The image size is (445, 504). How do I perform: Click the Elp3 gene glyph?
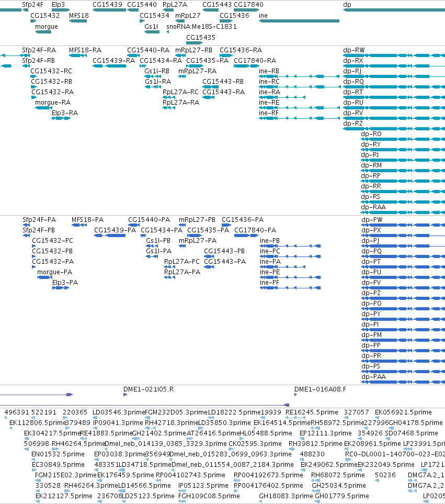61,10
